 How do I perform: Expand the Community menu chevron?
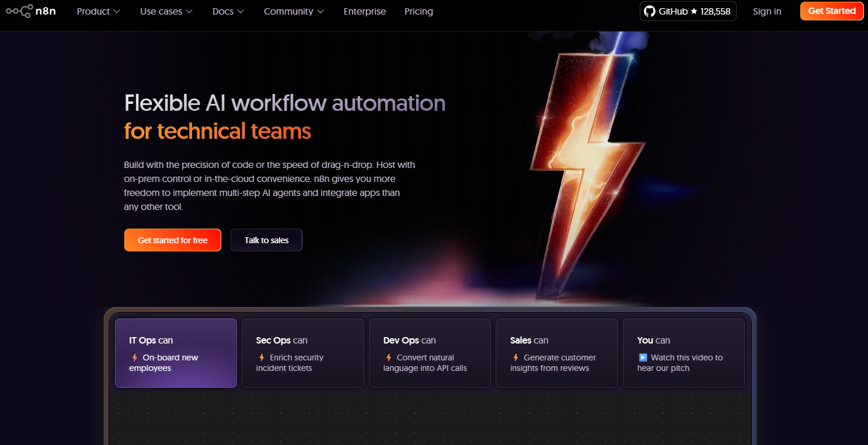320,12
